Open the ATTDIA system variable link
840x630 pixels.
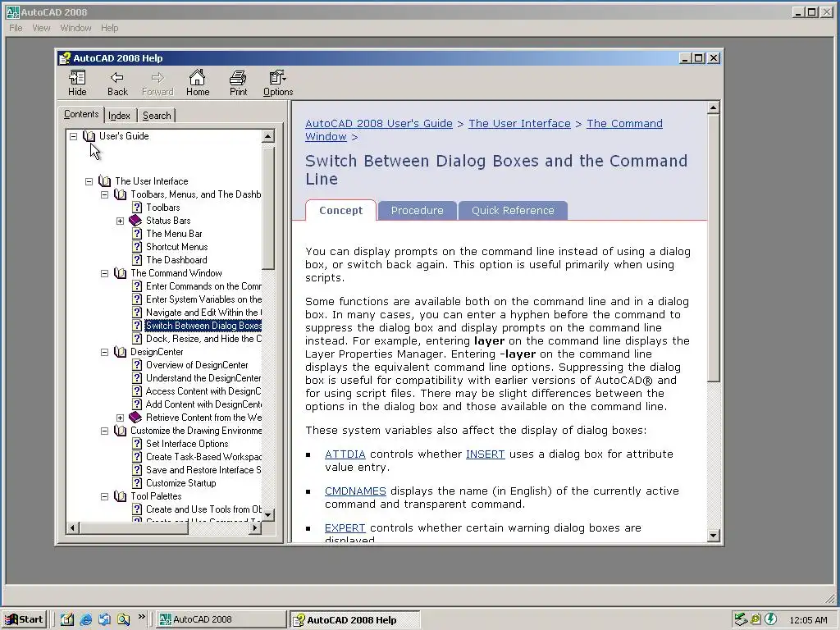coord(345,454)
